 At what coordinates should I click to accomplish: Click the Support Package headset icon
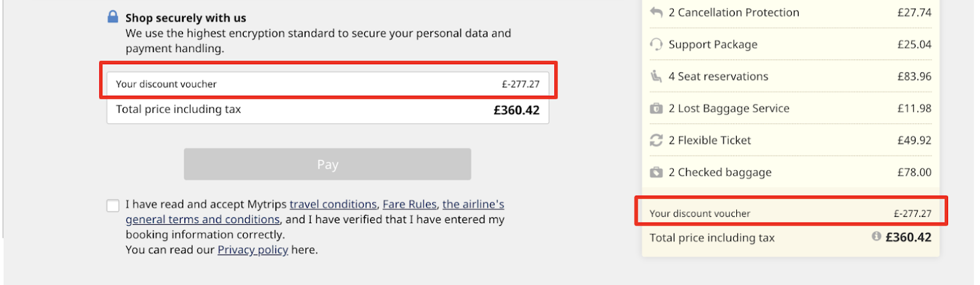point(656,44)
